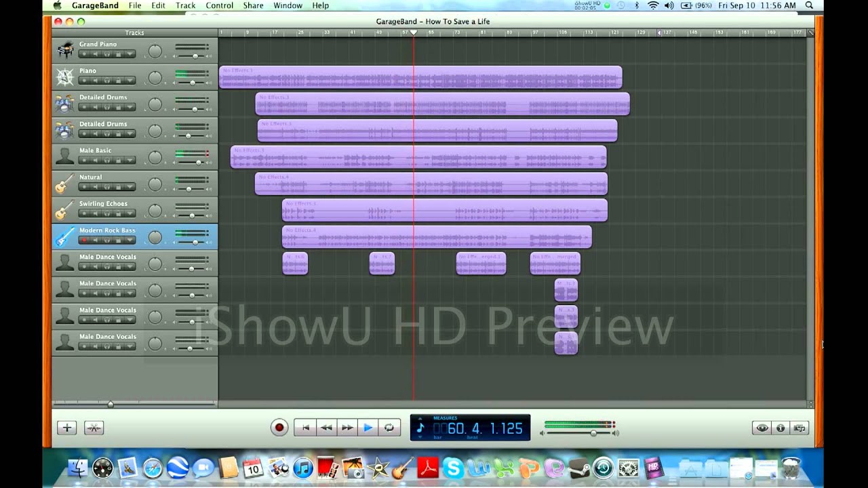Click the timeline zoom slider below tracks

pyautogui.click(x=111, y=404)
